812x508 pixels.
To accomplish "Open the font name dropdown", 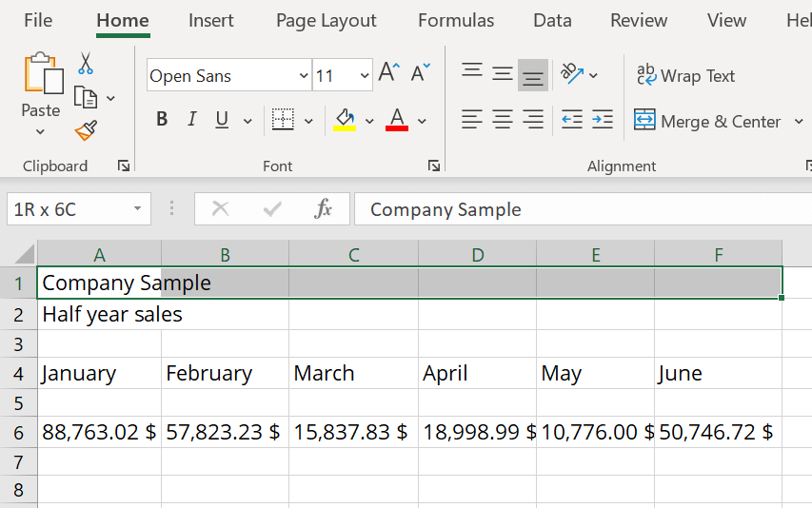I will click(304, 76).
